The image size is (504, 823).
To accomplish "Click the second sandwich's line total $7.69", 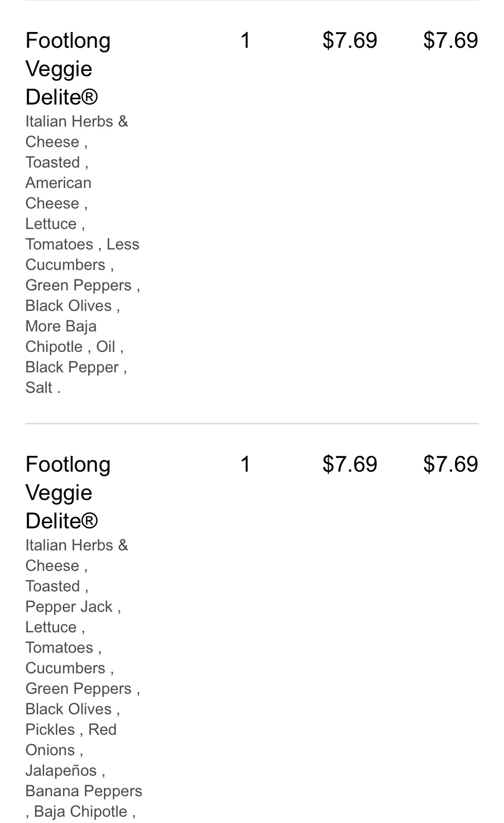I will click(450, 464).
